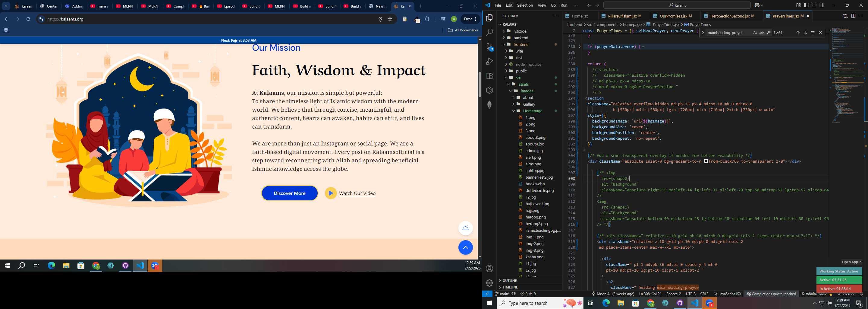Expand the replace field in find widget
This screenshot has width=868, height=309.
coord(703,33)
